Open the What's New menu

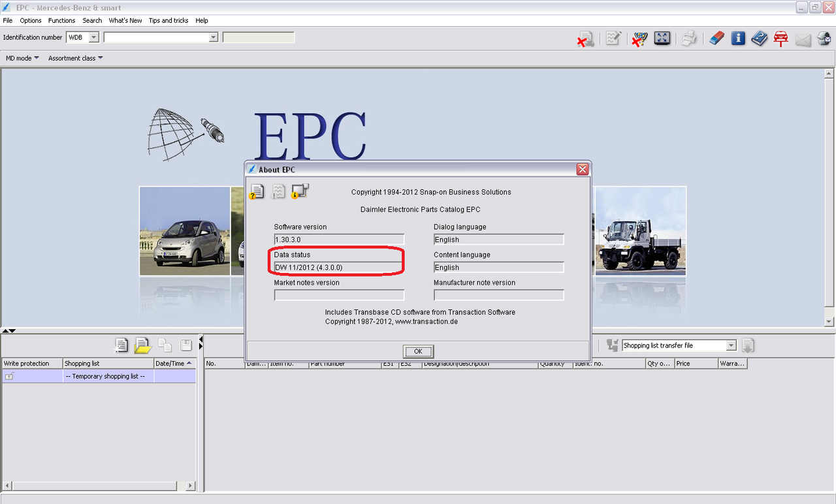click(125, 20)
